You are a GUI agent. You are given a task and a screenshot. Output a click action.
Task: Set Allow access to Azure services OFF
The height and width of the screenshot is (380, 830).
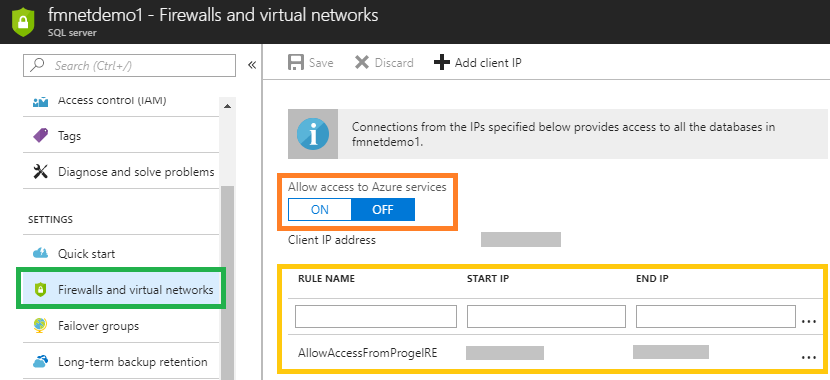point(383,210)
